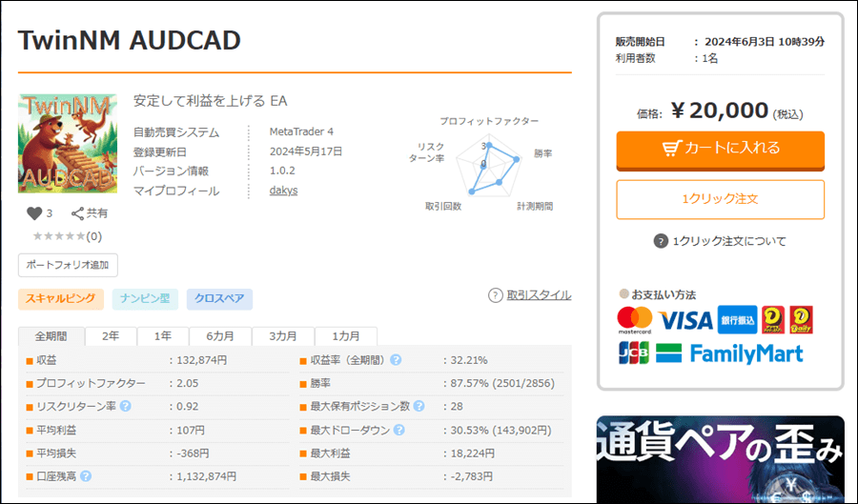Click help icon next to 口座残高
The image size is (858, 504).
[86, 476]
